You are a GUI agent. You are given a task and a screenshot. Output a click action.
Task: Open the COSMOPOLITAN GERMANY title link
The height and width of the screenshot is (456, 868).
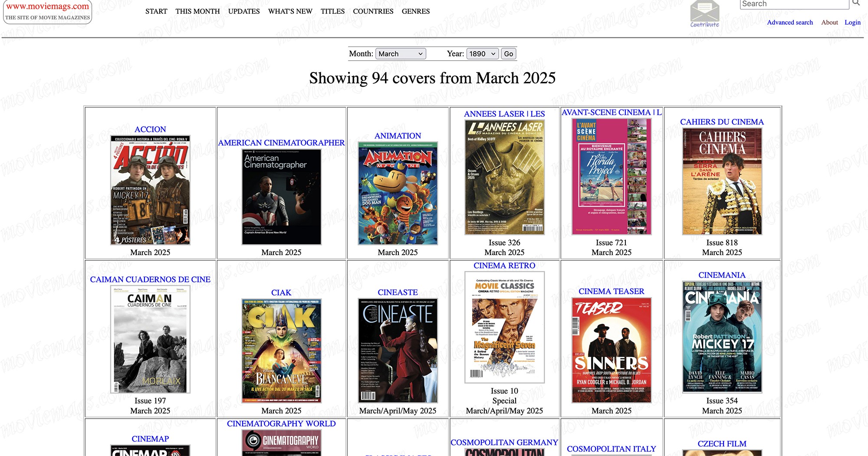point(504,443)
